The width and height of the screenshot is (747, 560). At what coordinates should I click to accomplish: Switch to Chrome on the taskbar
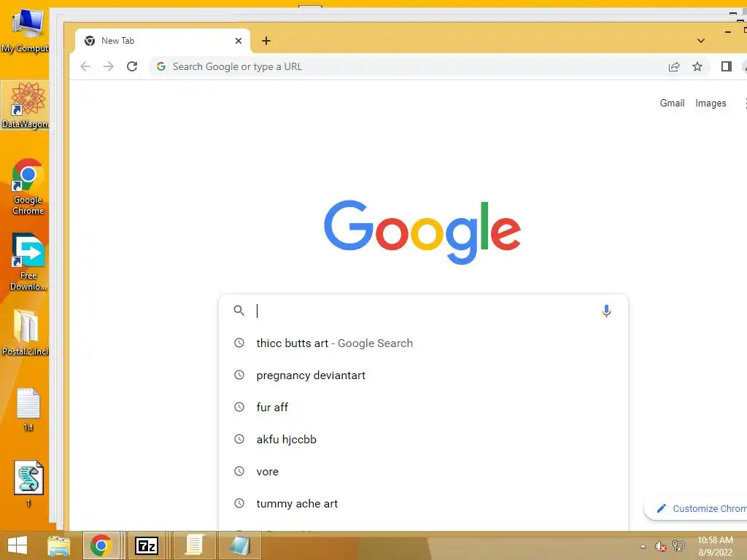click(x=101, y=545)
